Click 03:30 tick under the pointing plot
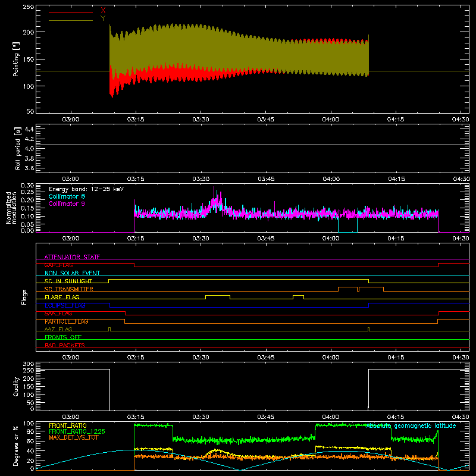476x476 pixels. [201, 120]
